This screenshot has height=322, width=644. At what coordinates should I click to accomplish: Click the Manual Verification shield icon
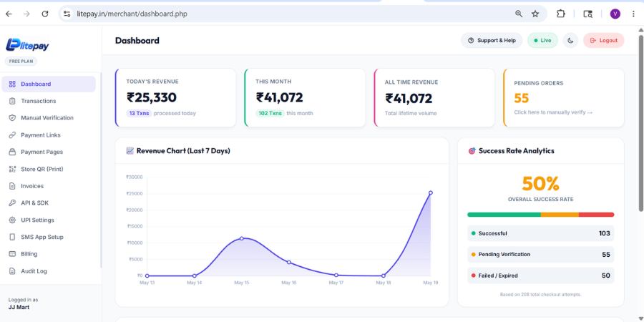[x=12, y=118]
